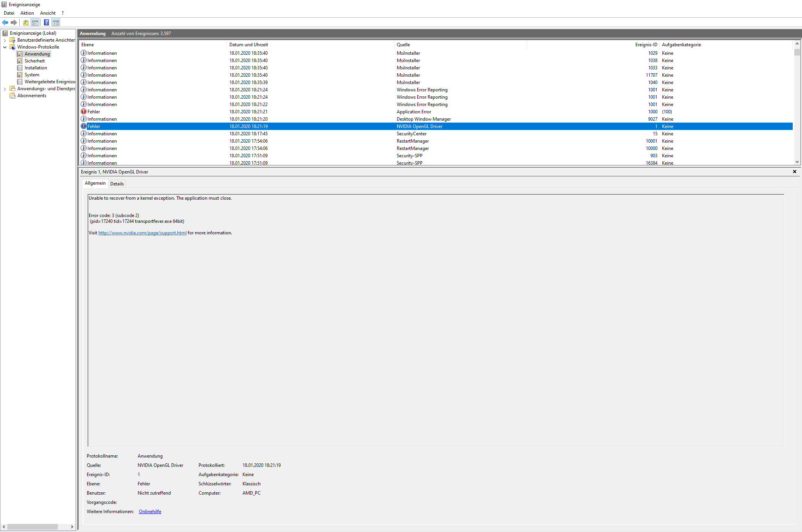
Task: Select the Abonnements folder
Action: pos(32,96)
